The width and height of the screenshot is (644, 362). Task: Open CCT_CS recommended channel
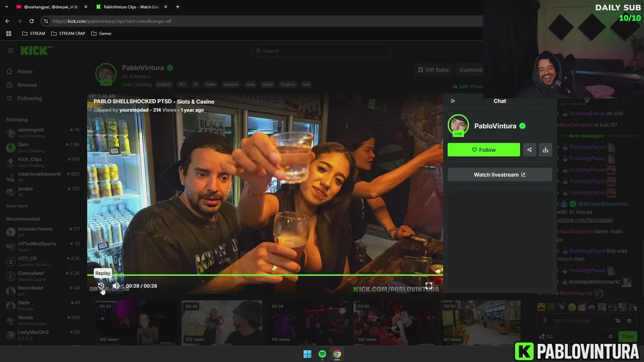[43, 261]
